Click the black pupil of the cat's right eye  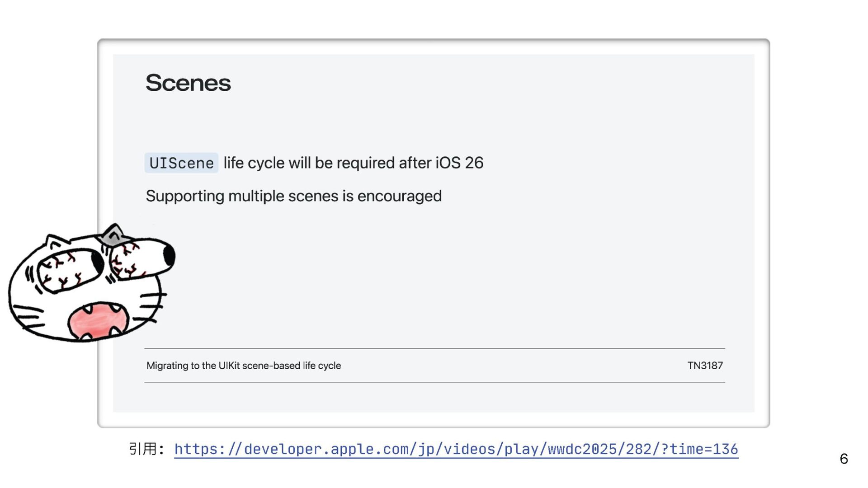(x=169, y=255)
